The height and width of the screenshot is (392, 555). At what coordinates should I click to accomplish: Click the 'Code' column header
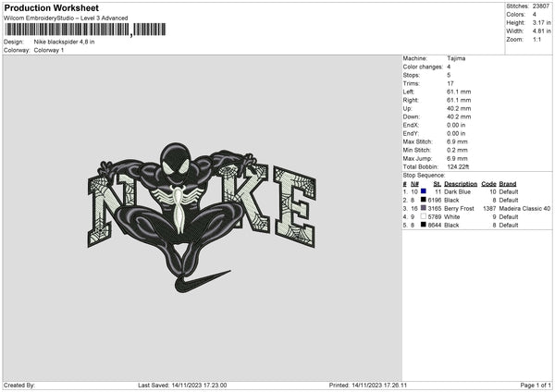(488, 184)
